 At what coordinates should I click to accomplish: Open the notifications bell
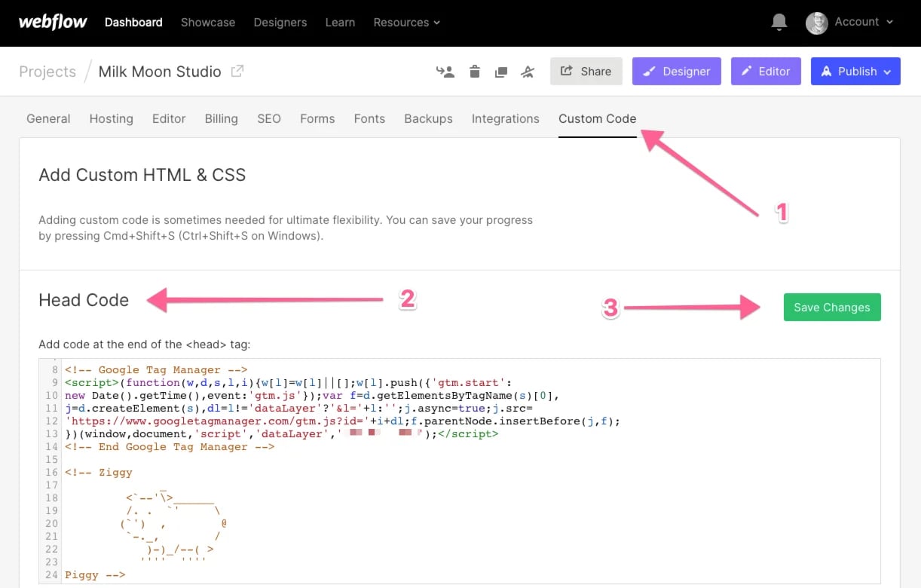(x=779, y=22)
